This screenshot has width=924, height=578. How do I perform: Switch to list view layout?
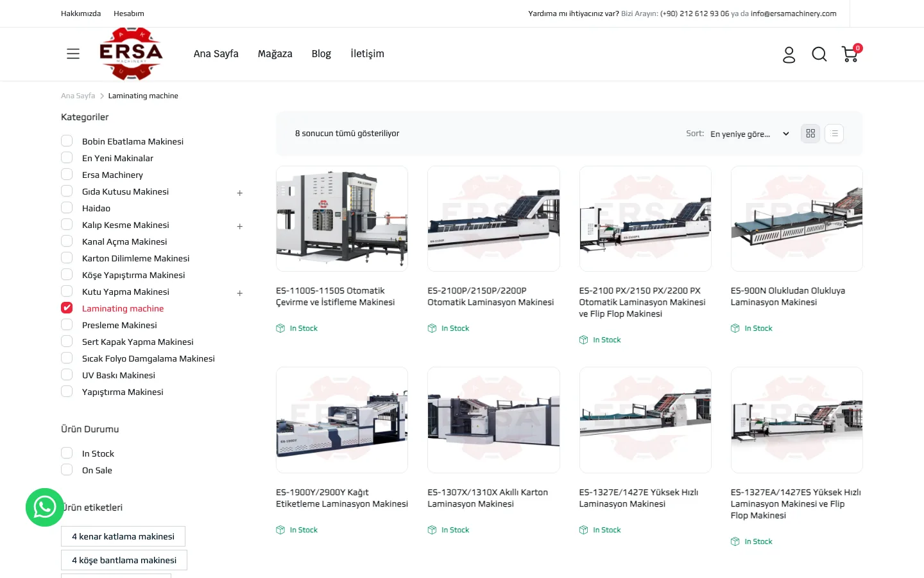coord(834,134)
